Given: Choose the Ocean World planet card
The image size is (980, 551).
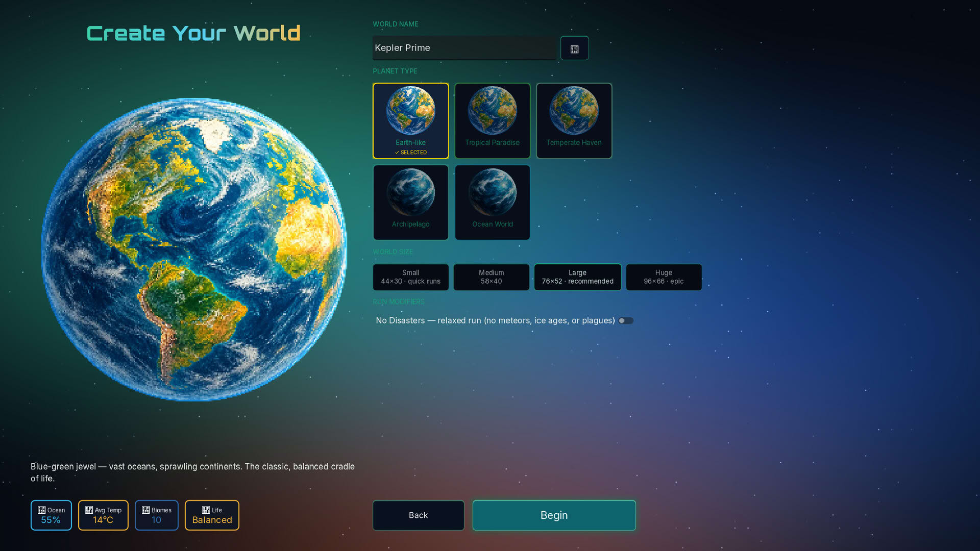Looking at the screenshot, I should click(x=492, y=203).
